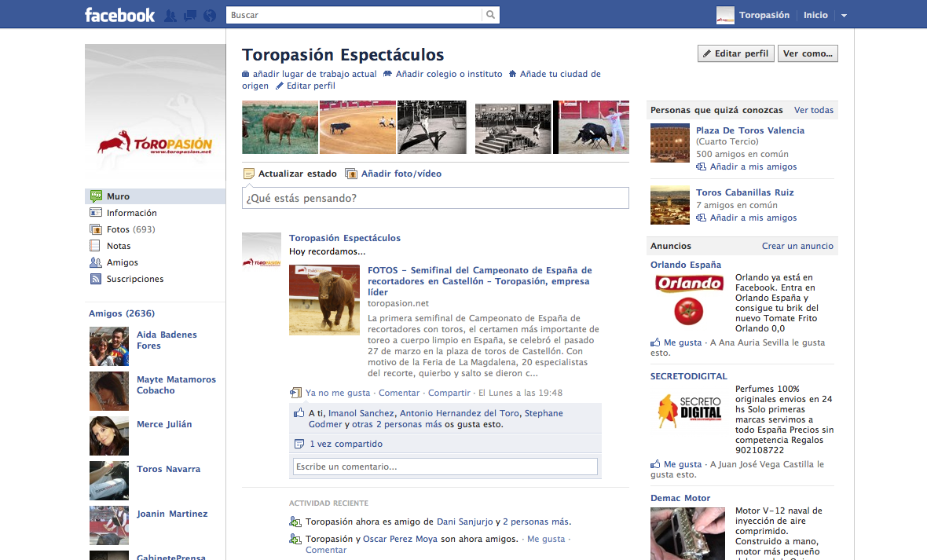Image resolution: width=927 pixels, height=560 pixels.
Task: Open the 'Ver como...' button
Action: pos(808,53)
